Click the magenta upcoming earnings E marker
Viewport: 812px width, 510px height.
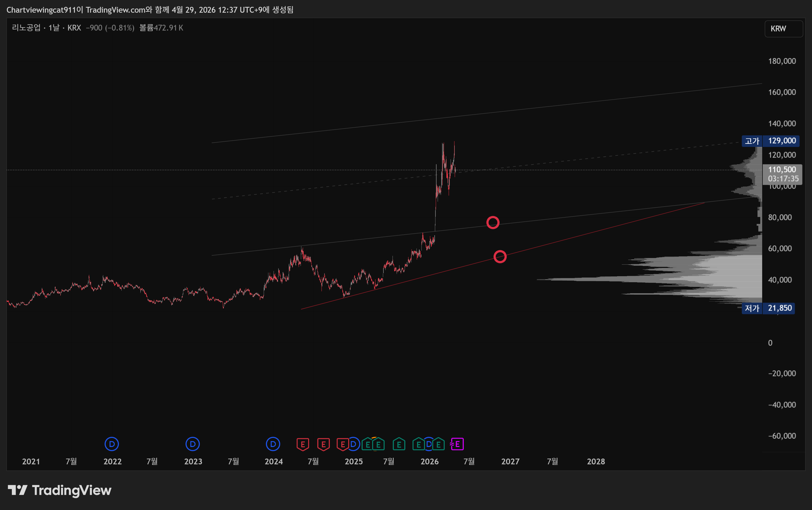tap(457, 444)
